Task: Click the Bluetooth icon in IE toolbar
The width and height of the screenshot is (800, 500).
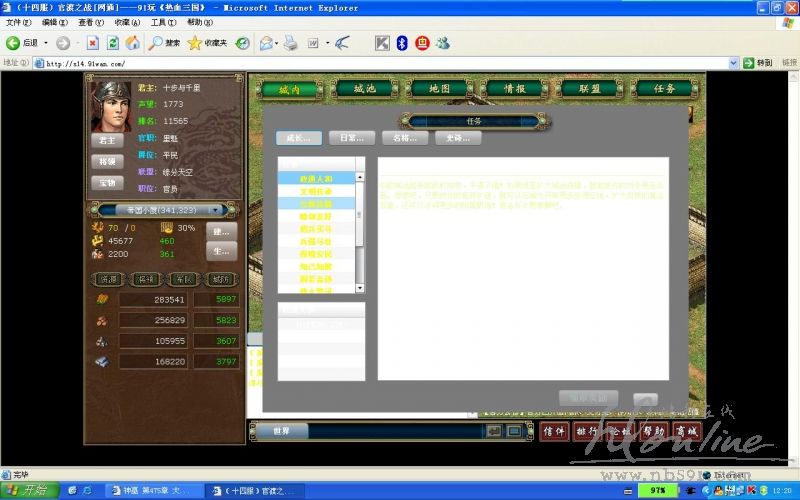Action: [x=402, y=43]
